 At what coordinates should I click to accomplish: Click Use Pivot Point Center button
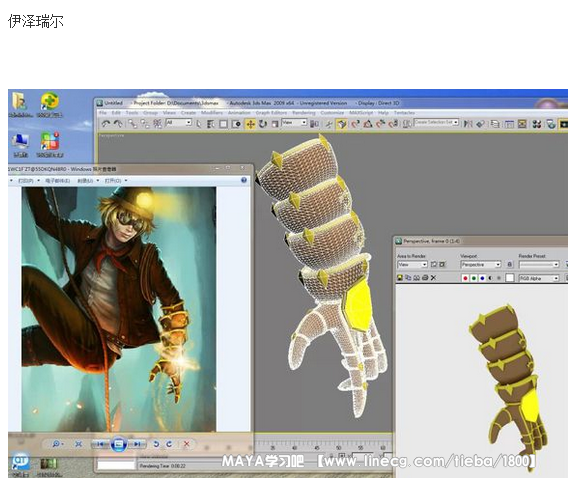point(314,124)
